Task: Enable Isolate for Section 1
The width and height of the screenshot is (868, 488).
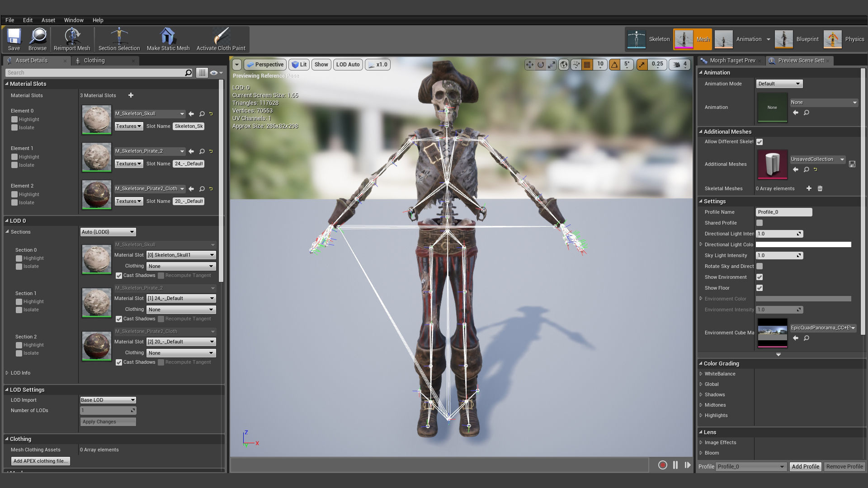Action: pyautogui.click(x=19, y=310)
